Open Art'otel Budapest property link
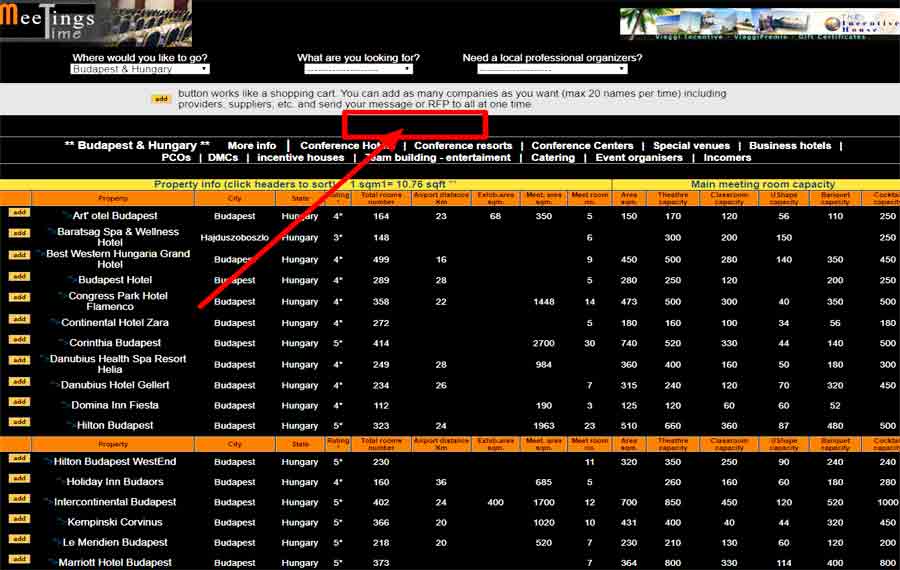This screenshot has height=570, width=900. pyautogui.click(x=115, y=216)
